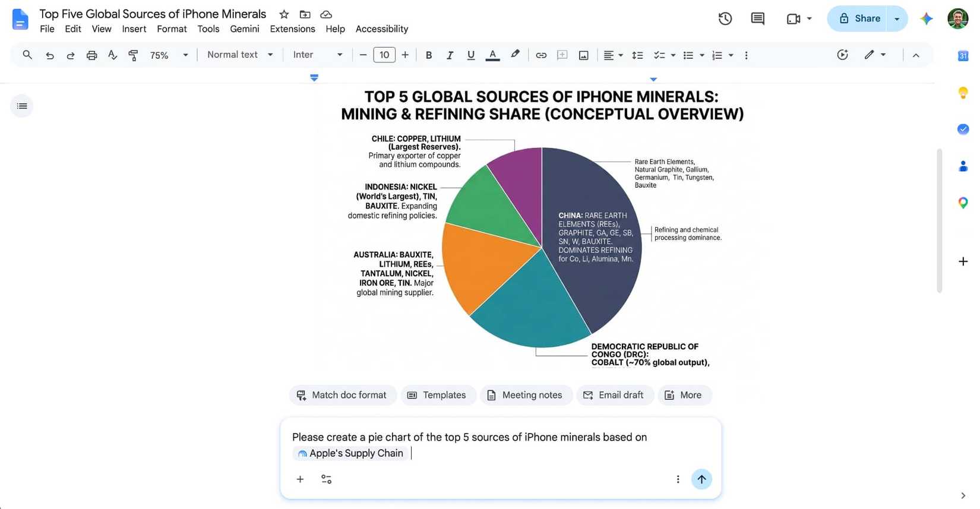The width and height of the screenshot is (980, 509).
Task: Open Google Keep in side panel
Action: coord(963,93)
